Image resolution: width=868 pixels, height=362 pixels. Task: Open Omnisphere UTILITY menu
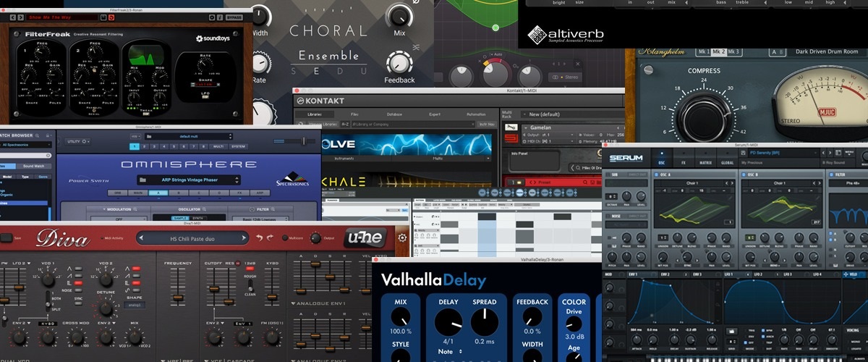point(77,141)
